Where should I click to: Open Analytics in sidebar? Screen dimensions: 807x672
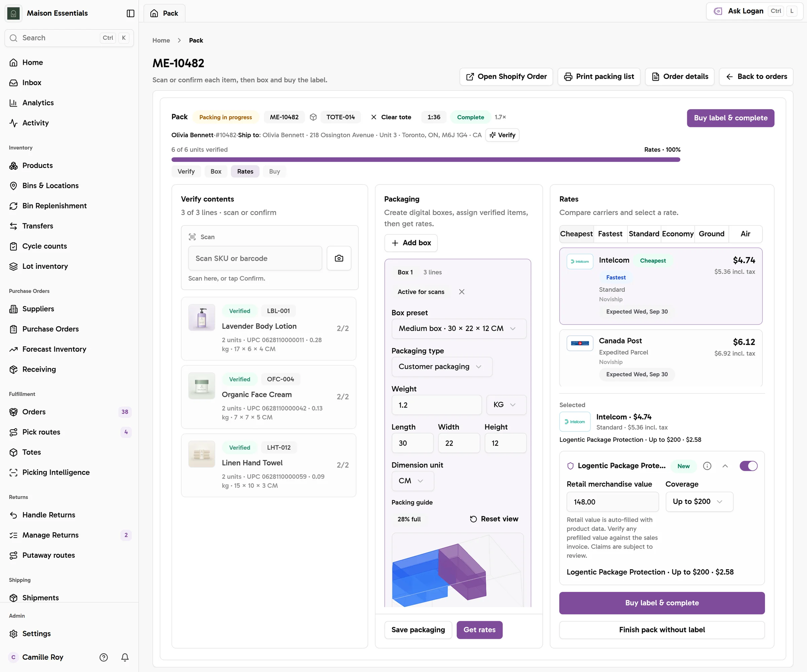tap(69, 102)
